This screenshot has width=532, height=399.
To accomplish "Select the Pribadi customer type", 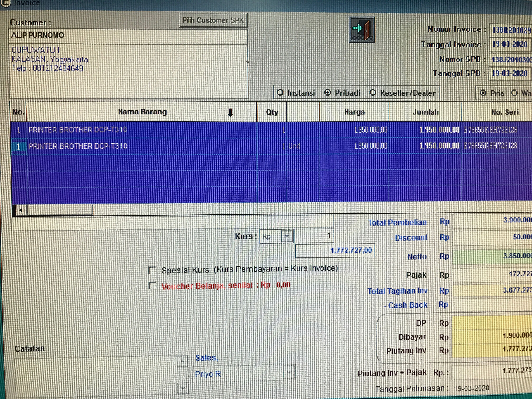I will pyautogui.click(x=328, y=93).
